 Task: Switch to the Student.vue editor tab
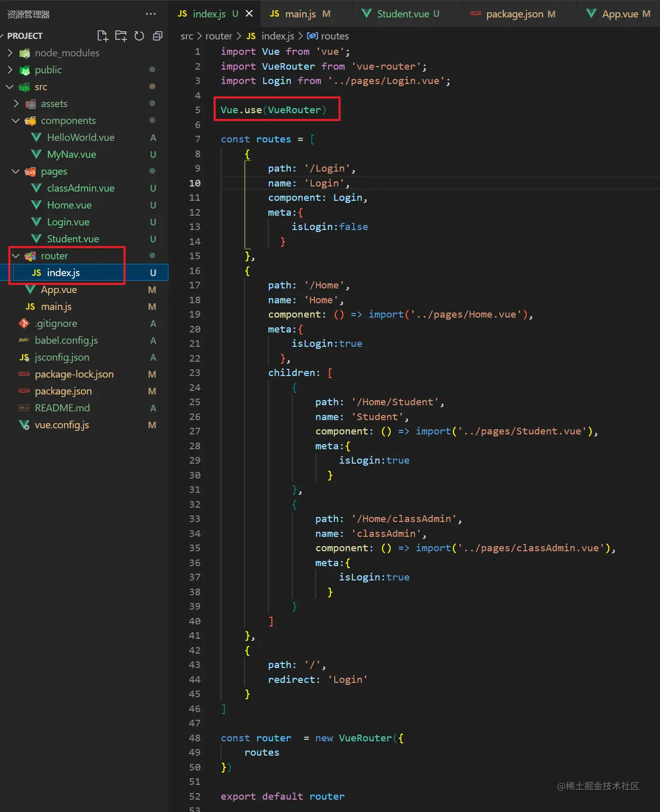pyautogui.click(x=407, y=14)
